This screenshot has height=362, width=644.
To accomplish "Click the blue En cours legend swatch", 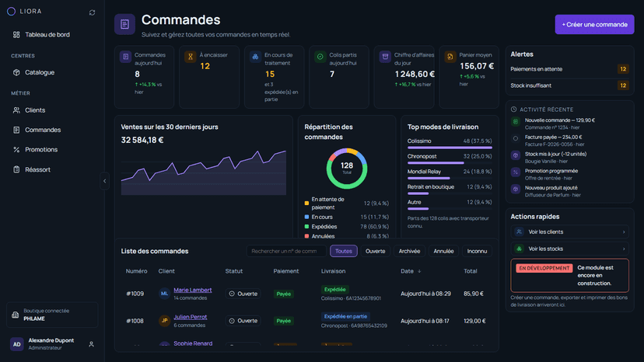I will [306, 217].
